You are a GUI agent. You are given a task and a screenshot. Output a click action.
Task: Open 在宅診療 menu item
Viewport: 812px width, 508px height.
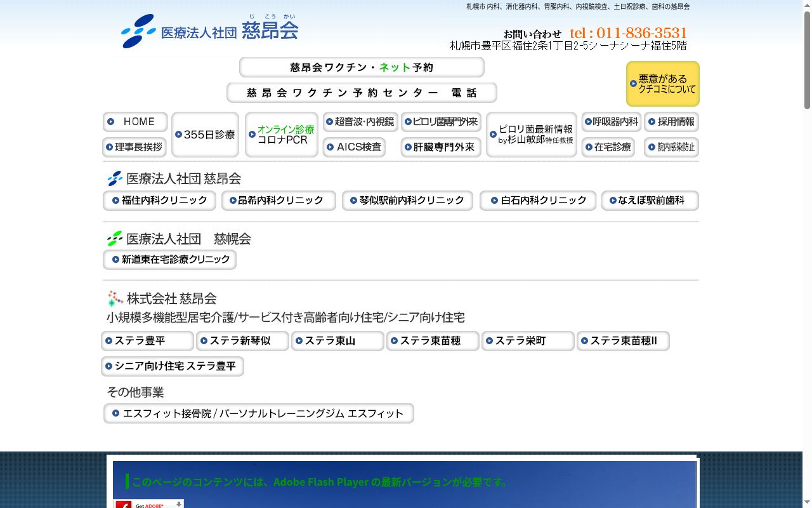pos(608,147)
